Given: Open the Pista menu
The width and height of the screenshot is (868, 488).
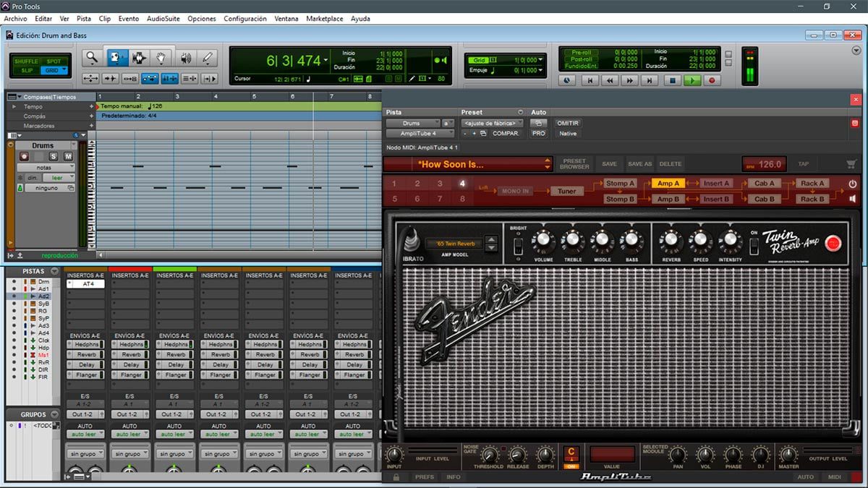Looking at the screenshot, I should (x=84, y=19).
